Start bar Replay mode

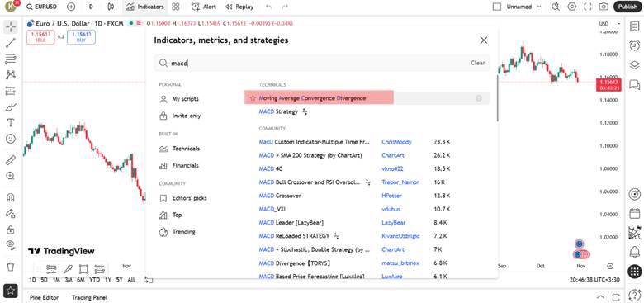(x=239, y=7)
